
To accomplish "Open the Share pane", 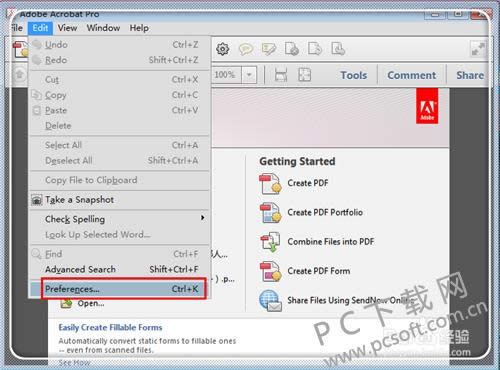I will pyautogui.click(x=470, y=75).
